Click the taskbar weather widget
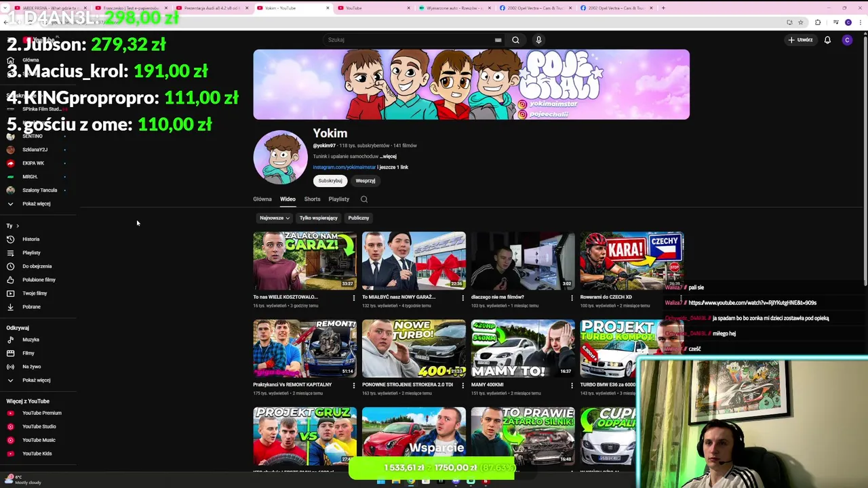Screen dimensions: 868x488 click(x=24, y=480)
